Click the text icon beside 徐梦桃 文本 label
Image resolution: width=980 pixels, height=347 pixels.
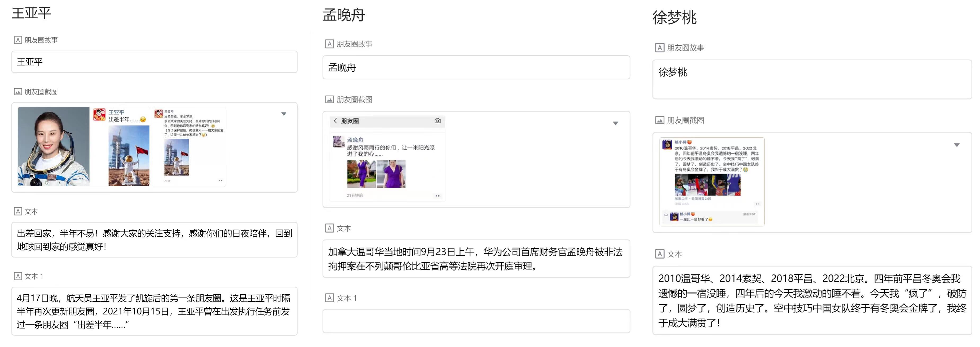pyautogui.click(x=660, y=254)
